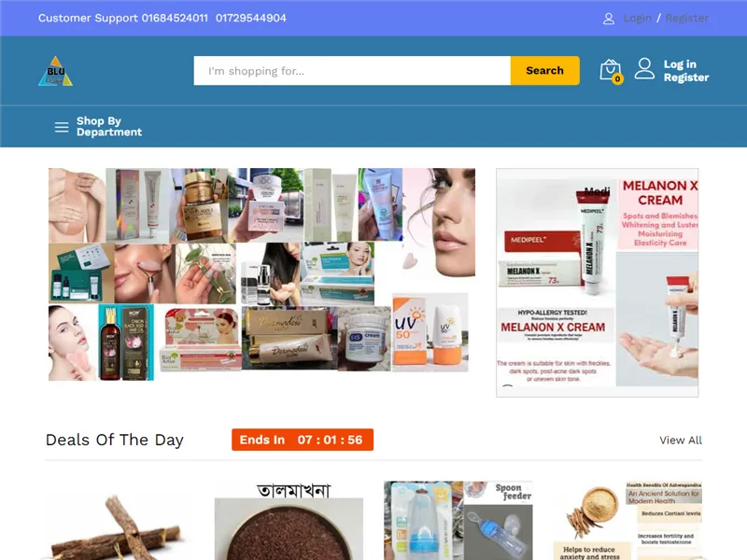This screenshot has width=747, height=560.
Task: Open the shopping cart bag icon
Action: coord(611,71)
